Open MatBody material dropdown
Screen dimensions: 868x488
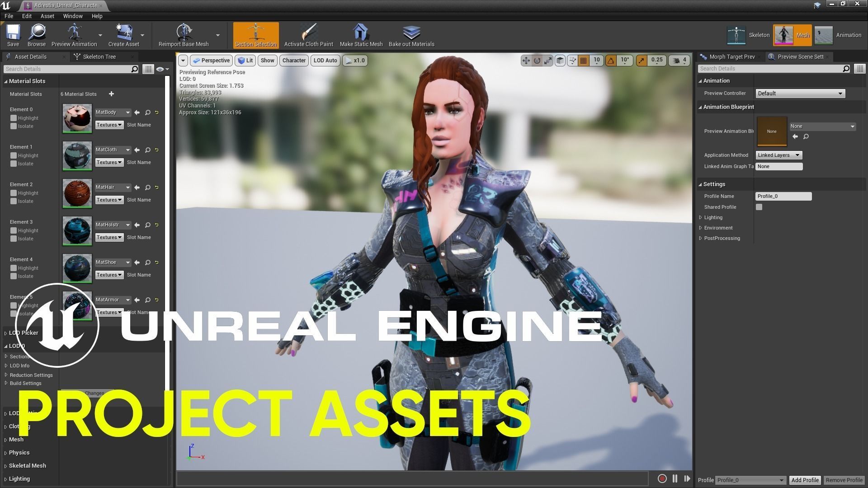click(x=113, y=113)
